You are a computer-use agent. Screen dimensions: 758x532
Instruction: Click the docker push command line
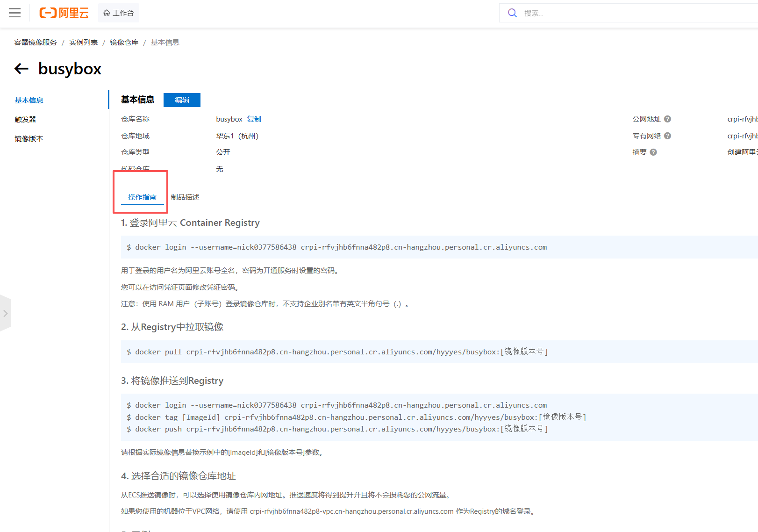pos(337,429)
